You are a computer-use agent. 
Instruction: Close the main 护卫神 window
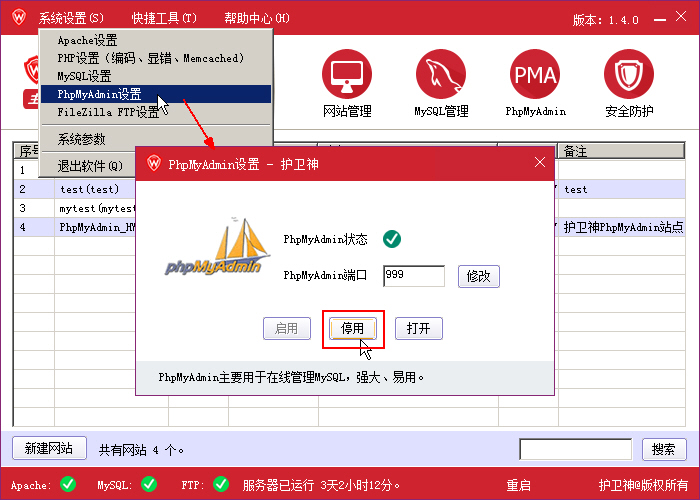[681, 17]
